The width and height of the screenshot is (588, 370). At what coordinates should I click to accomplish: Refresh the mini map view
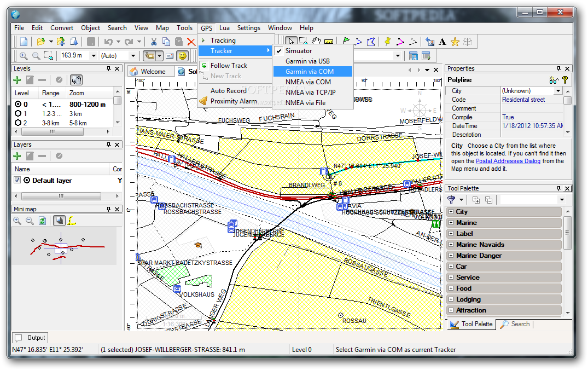[42, 221]
